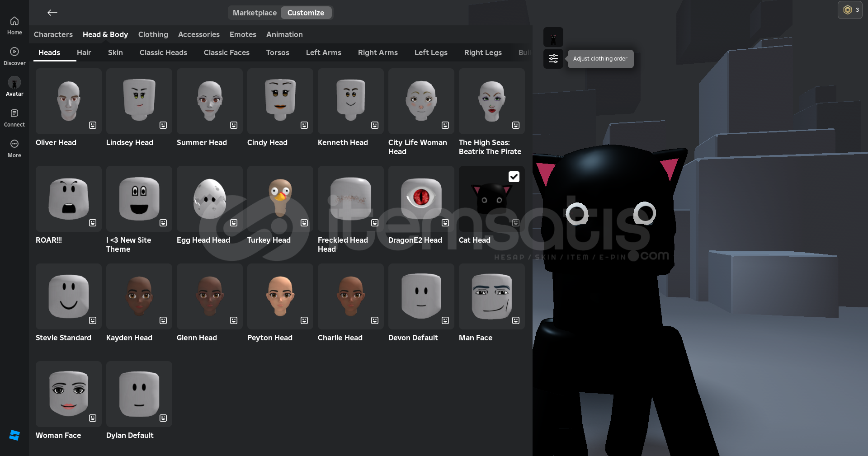Uncheck the equipped Cat Head checkbox
Viewport: 868px width, 456px height.
coord(514,177)
